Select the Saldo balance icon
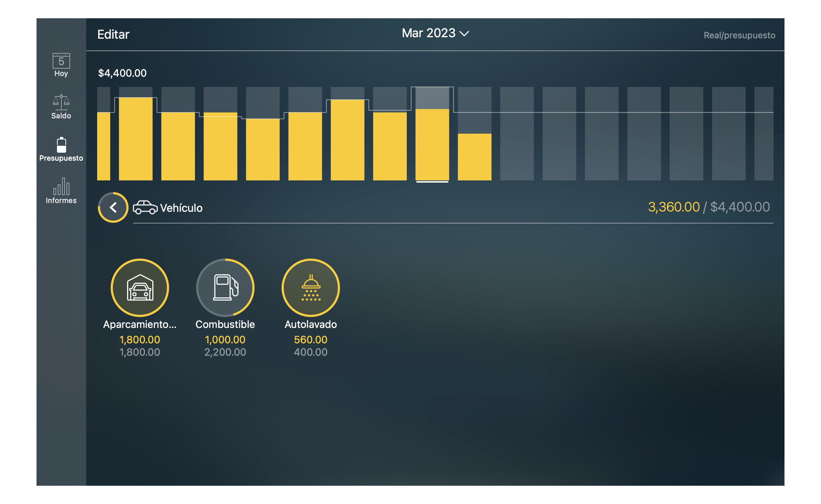The image size is (821, 504). click(x=61, y=106)
